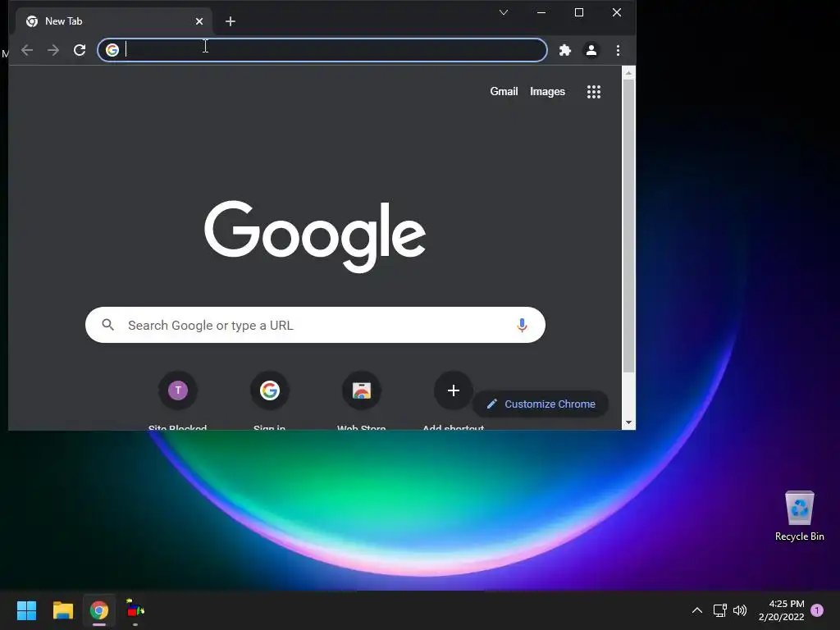
Task: Expand the tab search dropdown arrow
Action: coord(504,12)
